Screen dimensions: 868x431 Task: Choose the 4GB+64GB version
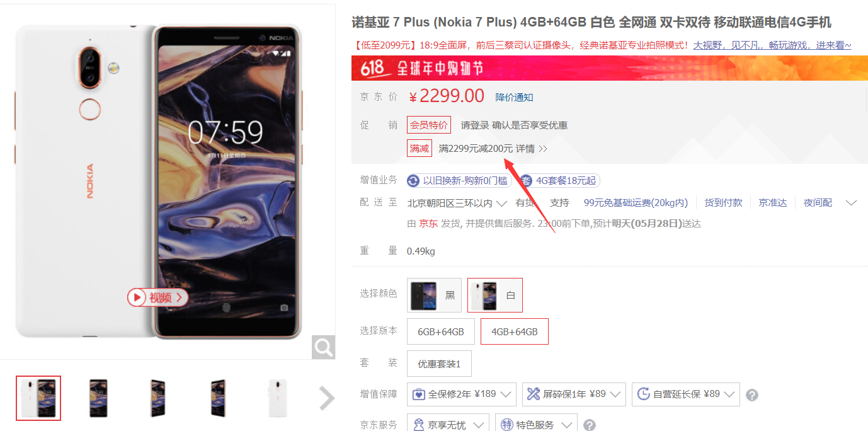click(515, 331)
